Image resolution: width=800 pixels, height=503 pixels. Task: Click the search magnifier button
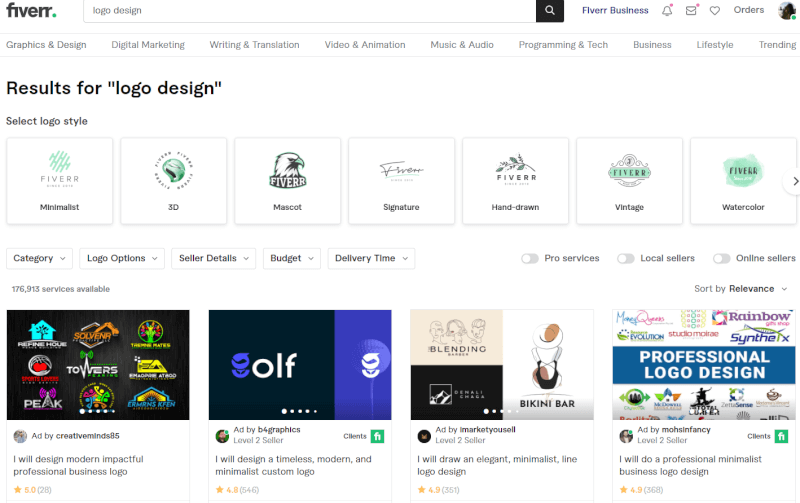tap(549, 10)
